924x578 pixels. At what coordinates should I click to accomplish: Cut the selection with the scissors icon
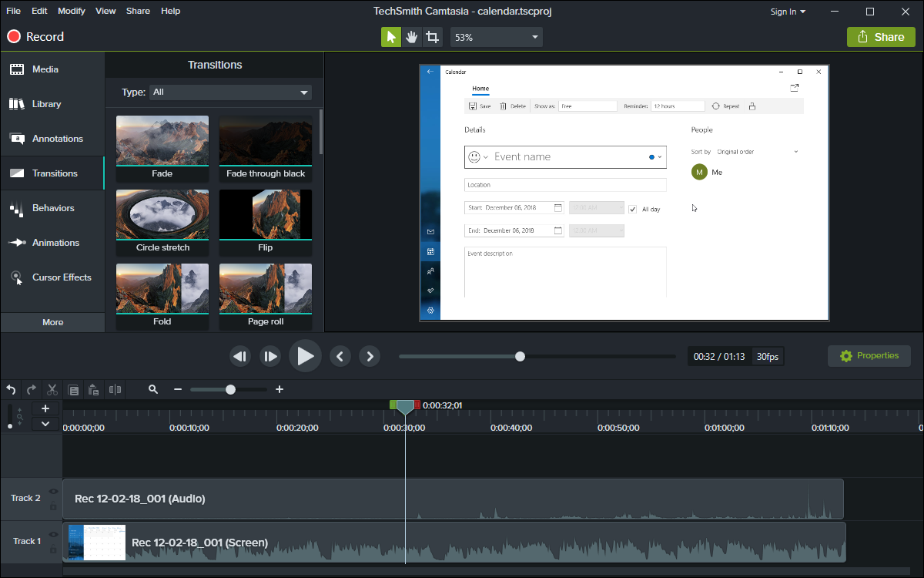click(x=52, y=390)
